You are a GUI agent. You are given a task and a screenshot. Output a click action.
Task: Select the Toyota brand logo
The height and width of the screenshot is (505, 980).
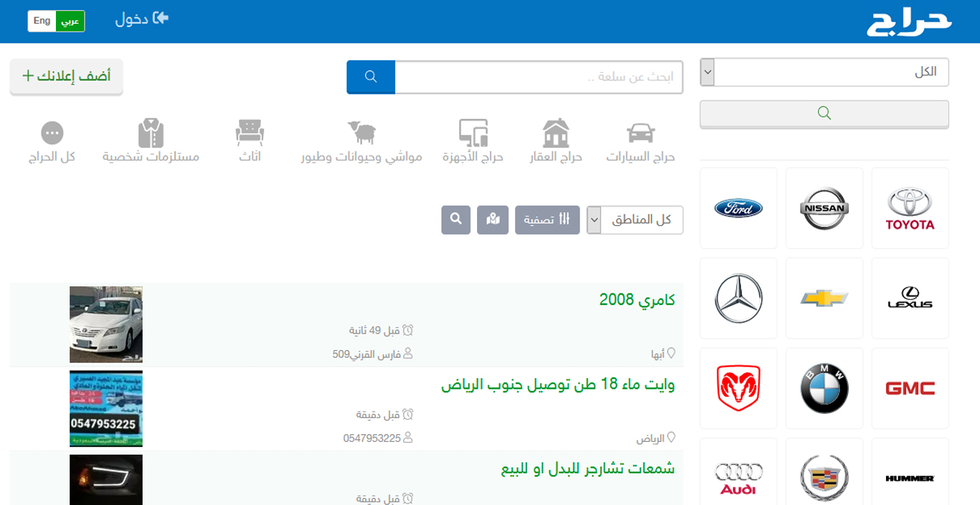tap(910, 208)
